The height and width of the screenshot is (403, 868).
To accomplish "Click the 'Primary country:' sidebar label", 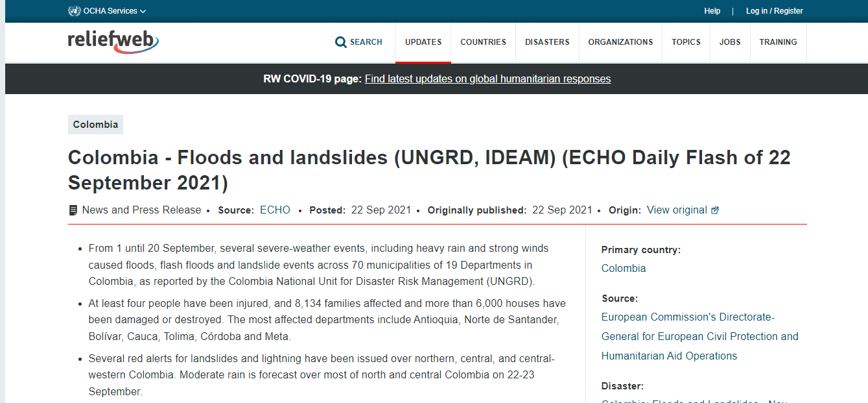I will [x=640, y=250].
